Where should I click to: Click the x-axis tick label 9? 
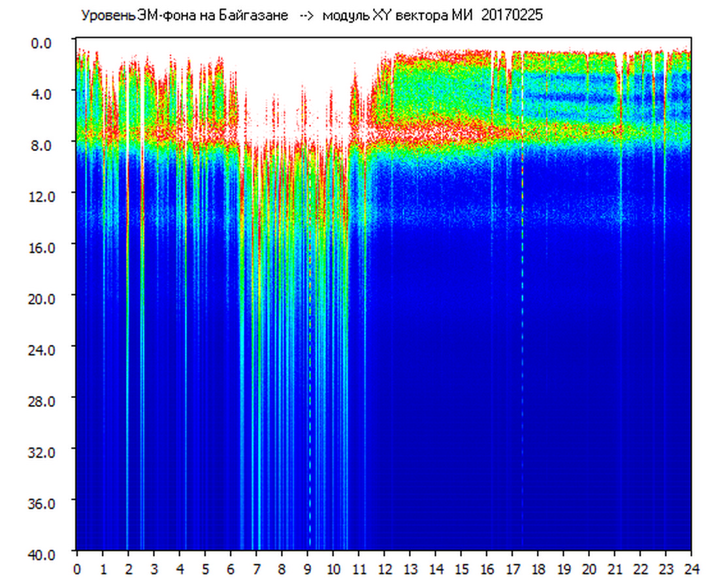(x=308, y=569)
